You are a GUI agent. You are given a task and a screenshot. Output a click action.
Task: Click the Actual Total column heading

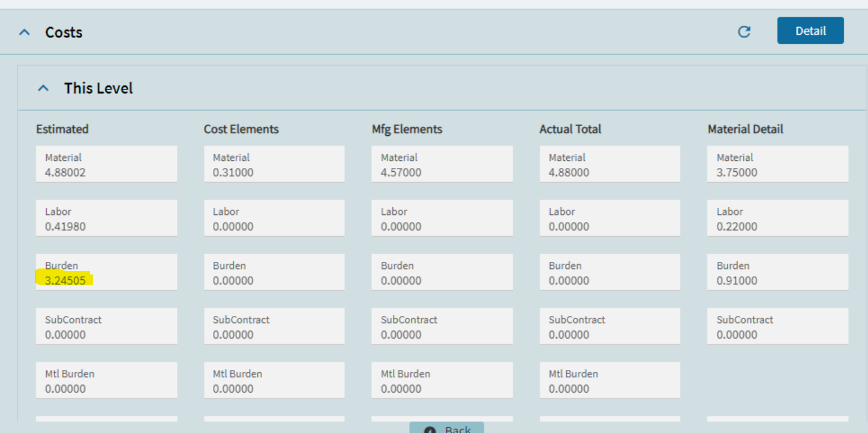click(570, 129)
